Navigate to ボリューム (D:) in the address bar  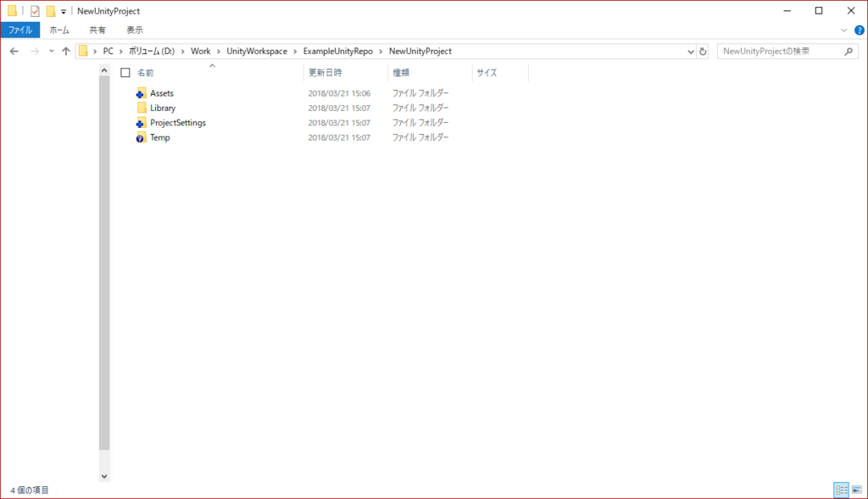(152, 51)
